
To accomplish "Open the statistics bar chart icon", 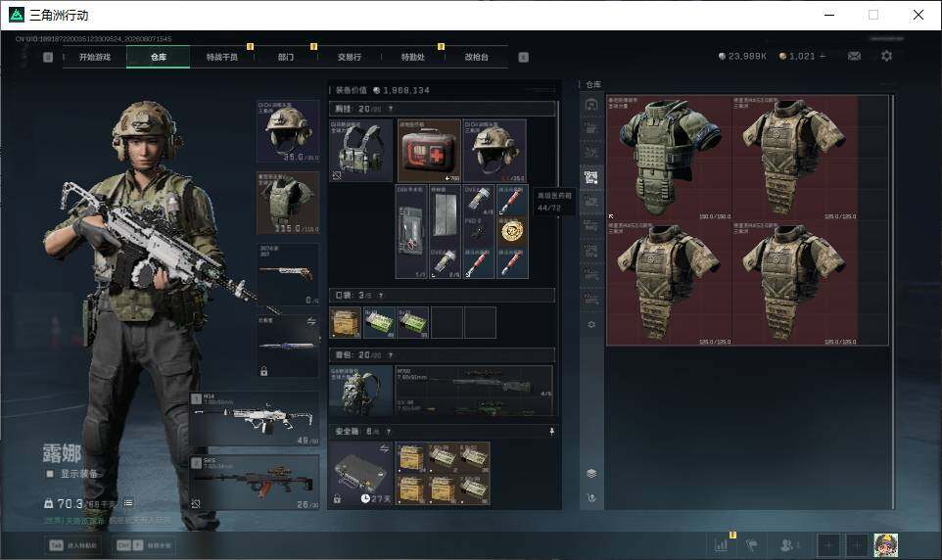I will (722, 545).
